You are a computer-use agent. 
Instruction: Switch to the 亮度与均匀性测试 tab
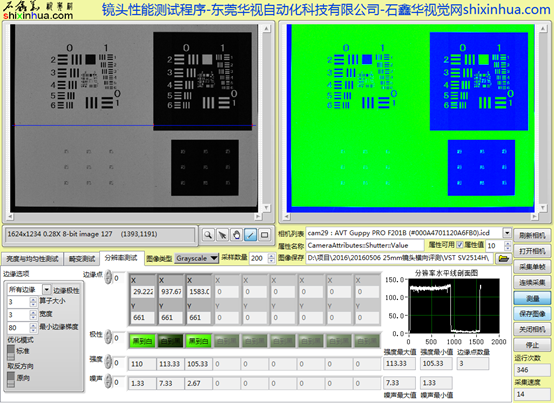pyautogui.click(x=32, y=259)
